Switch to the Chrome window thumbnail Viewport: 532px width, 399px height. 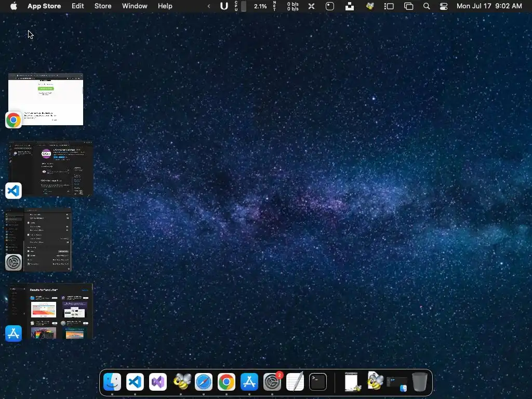tap(46, 99)
